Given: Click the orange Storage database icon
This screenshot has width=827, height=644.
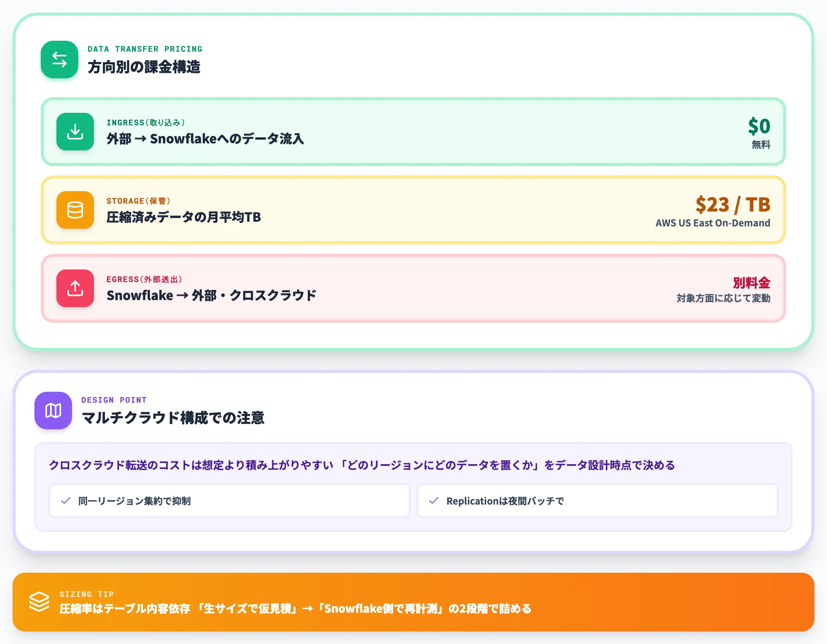Looking at the screenshot, I should coord(75,210).
